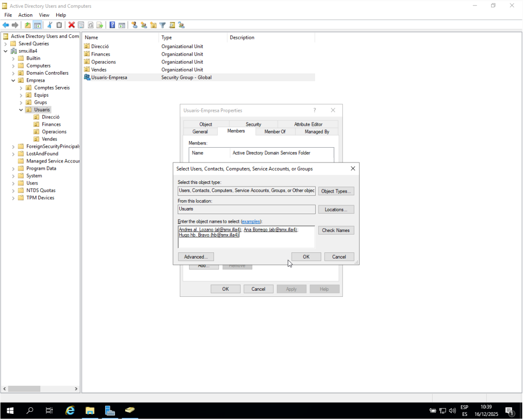Screen dimensions: 523x420
Task: Collapse the Usuaris tree node
Action: click(21, 110)
